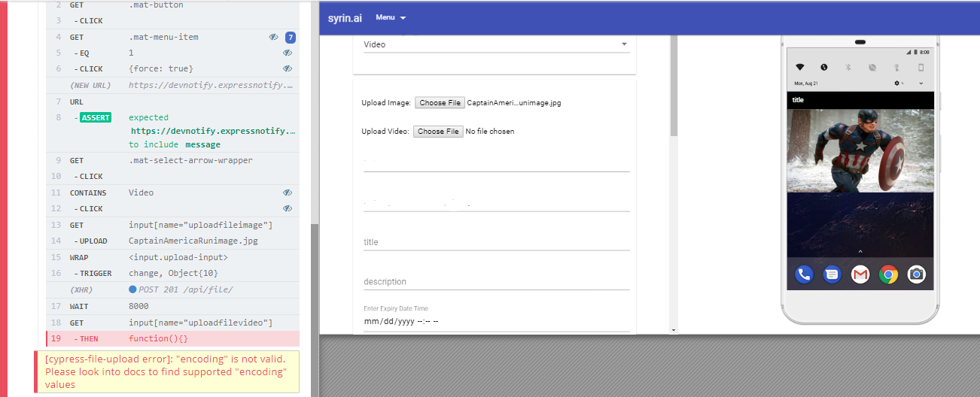This screenshot has height=397, width=980.
Task: Click the green ASSERT badge
Action: 95,117
